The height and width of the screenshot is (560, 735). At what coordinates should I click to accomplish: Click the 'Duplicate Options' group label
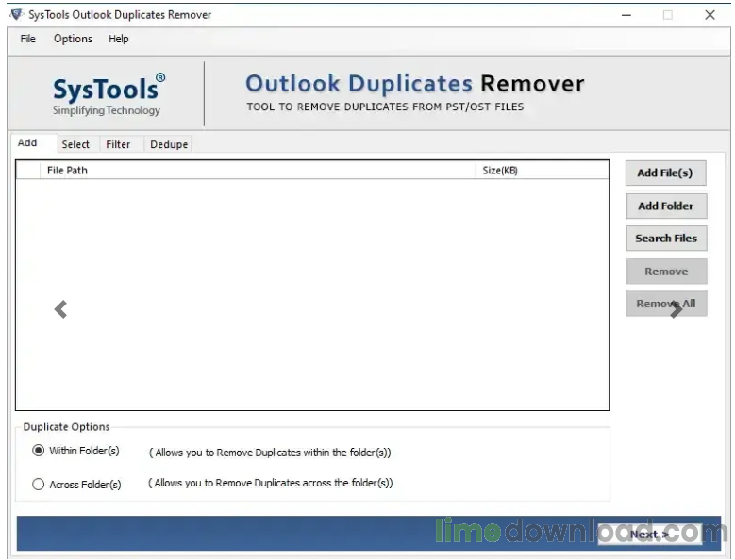point(66,426)
